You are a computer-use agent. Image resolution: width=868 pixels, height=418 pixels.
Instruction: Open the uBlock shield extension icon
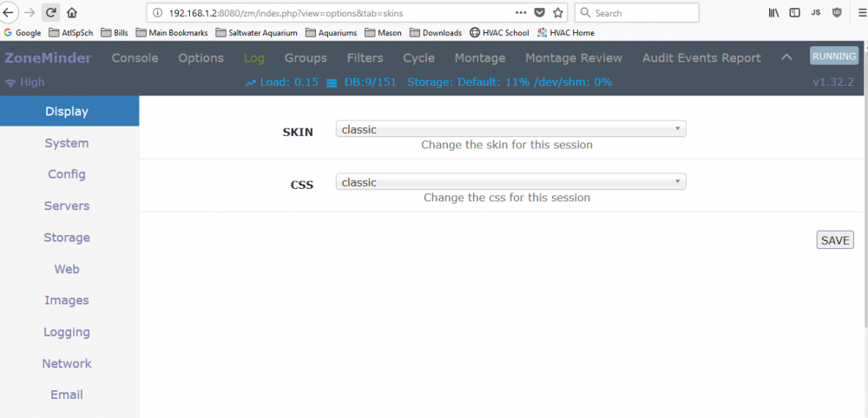tap(837, 13)
